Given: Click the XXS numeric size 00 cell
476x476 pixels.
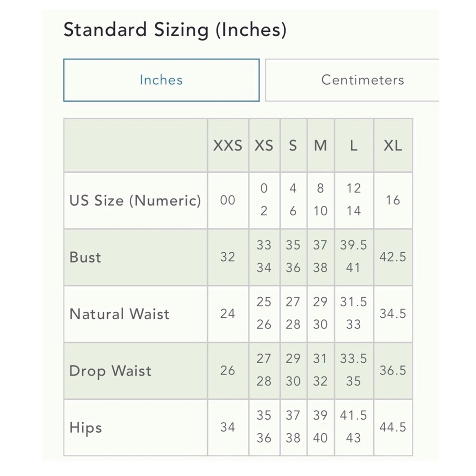Looking at the screenshot, I should [x=228, y=200].
